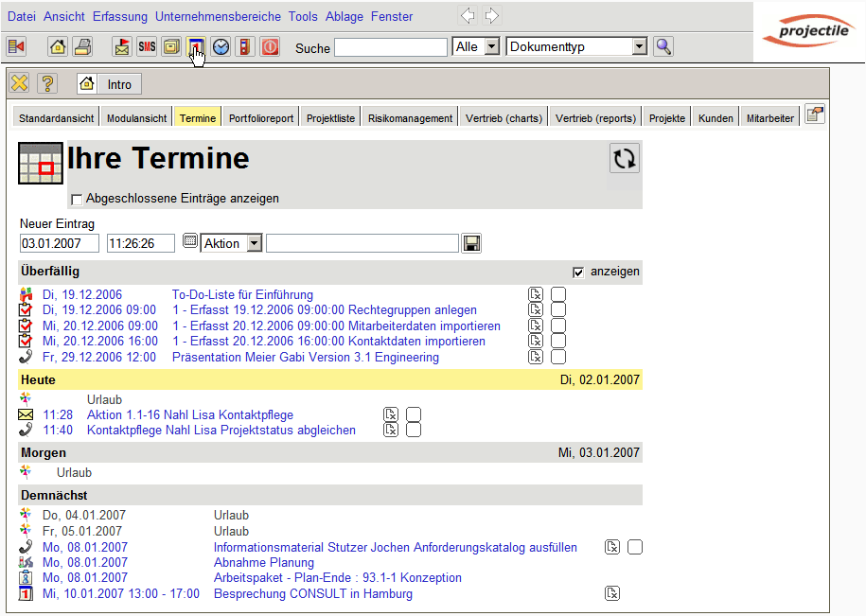Image resolution: width=866 pixels, height=616 pixels.
Task: Click the SMS toolbar icon
Action: (x=147, y=46)
